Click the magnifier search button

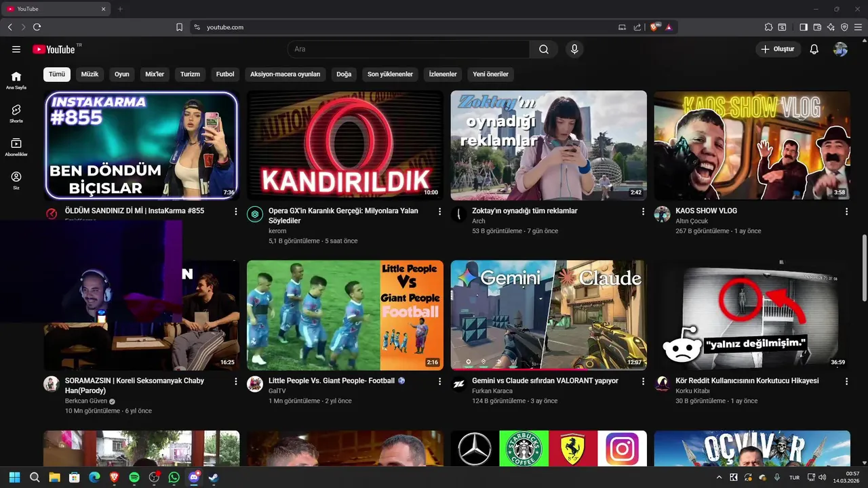(x=544, y=49)
